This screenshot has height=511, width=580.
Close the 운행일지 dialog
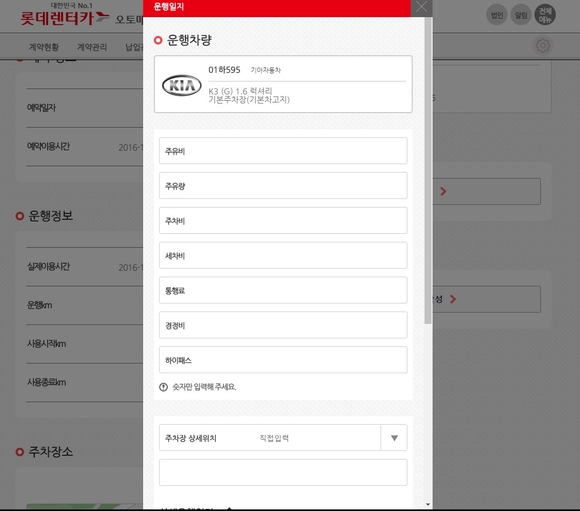(x=421, y=7)
